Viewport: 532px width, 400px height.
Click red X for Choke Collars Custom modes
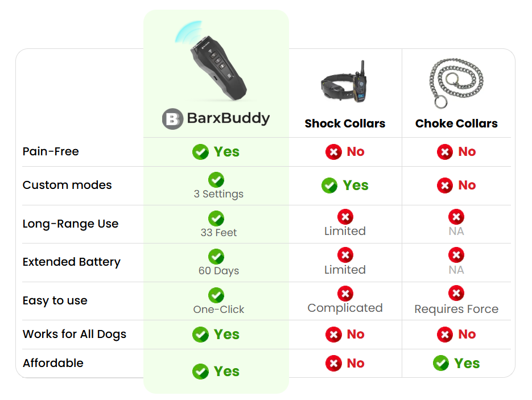click(x=445, y=185)
